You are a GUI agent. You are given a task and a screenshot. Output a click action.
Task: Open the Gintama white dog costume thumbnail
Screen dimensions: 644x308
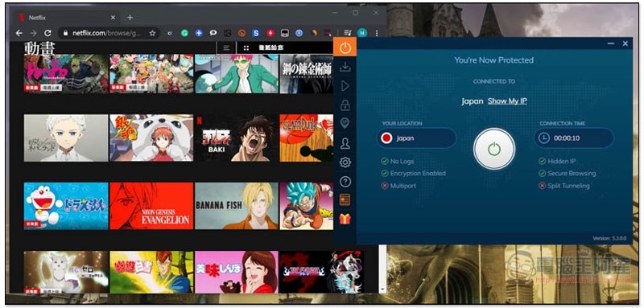[151, 138]
